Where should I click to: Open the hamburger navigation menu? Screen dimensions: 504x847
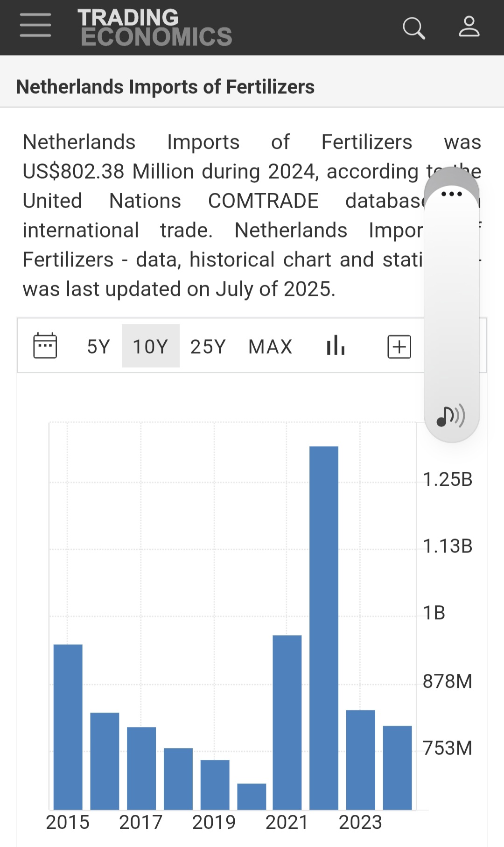(35, 25)
